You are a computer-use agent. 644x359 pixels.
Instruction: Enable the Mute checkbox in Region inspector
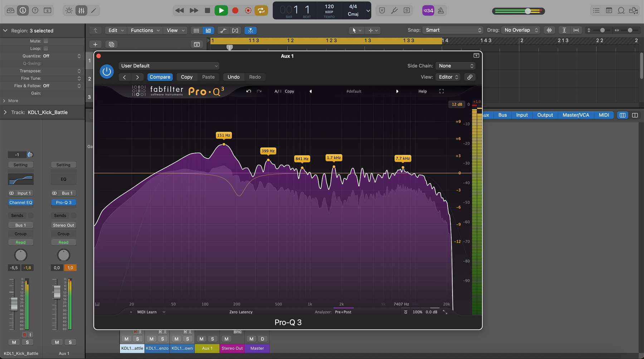tap(46, 41)
